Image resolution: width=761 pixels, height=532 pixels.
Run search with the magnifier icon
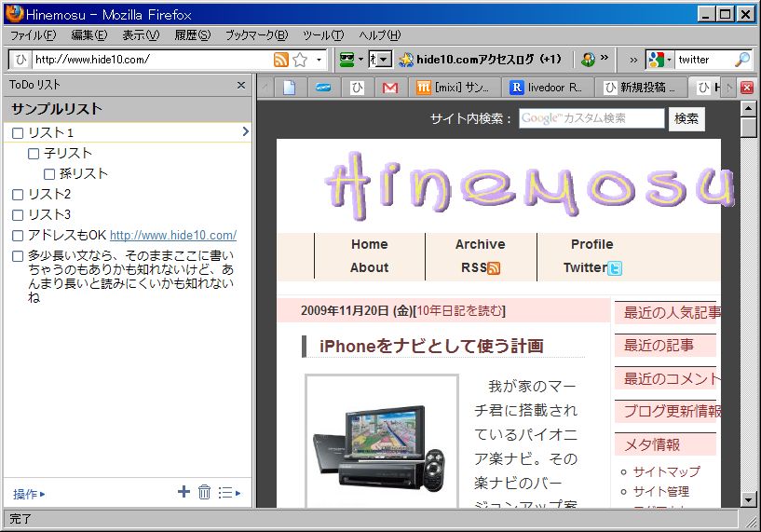tap(742, 60)
